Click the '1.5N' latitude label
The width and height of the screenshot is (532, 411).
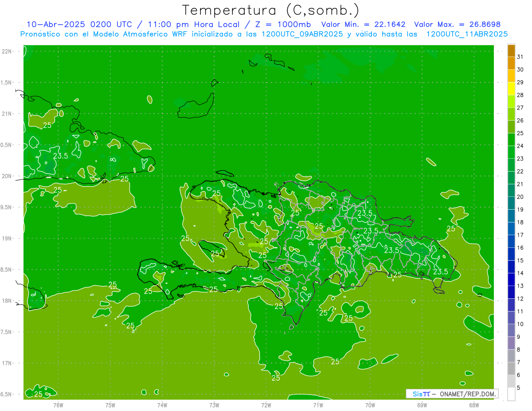click(x=7, y=82)
